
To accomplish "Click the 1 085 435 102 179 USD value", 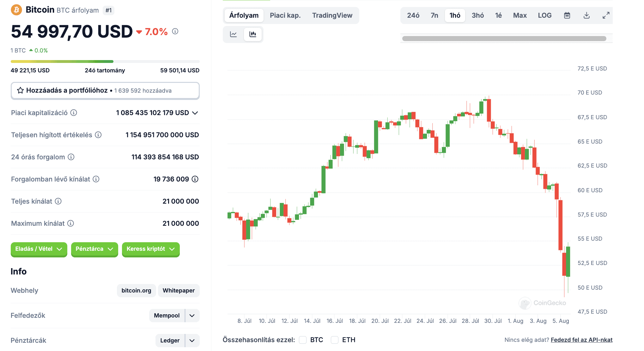I will tap(152, 113).
